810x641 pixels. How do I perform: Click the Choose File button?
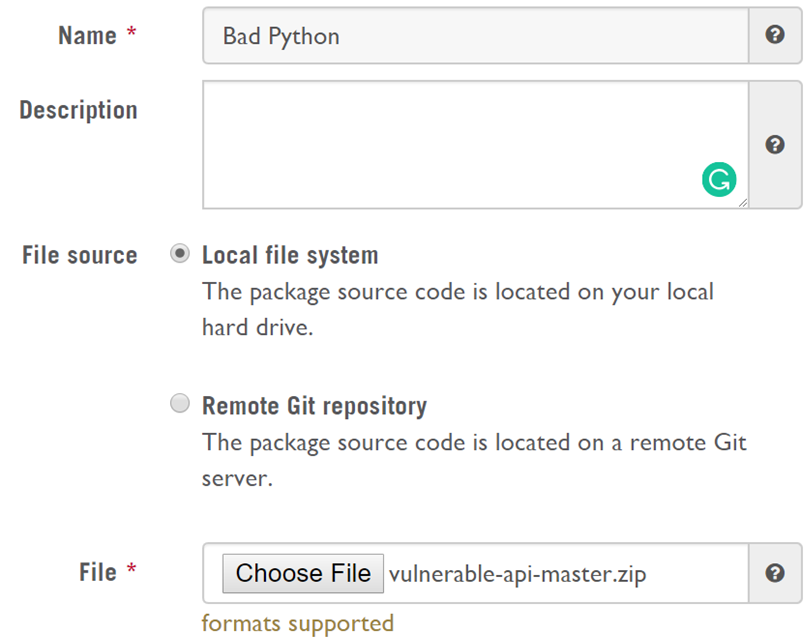click(303, 573)
